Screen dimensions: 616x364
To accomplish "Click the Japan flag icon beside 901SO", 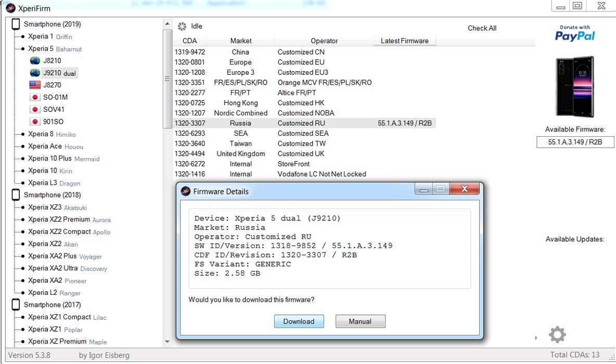I will click(35, 122).
